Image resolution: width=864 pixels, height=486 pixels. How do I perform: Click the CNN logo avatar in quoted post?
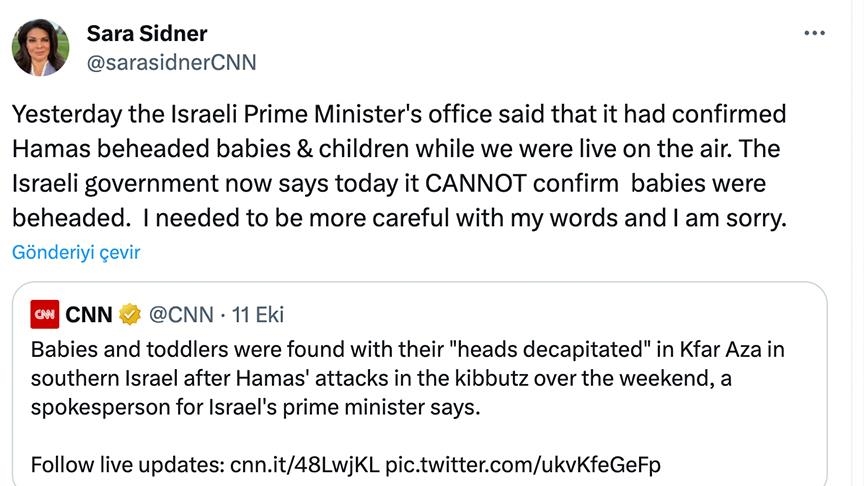(44, 315)
